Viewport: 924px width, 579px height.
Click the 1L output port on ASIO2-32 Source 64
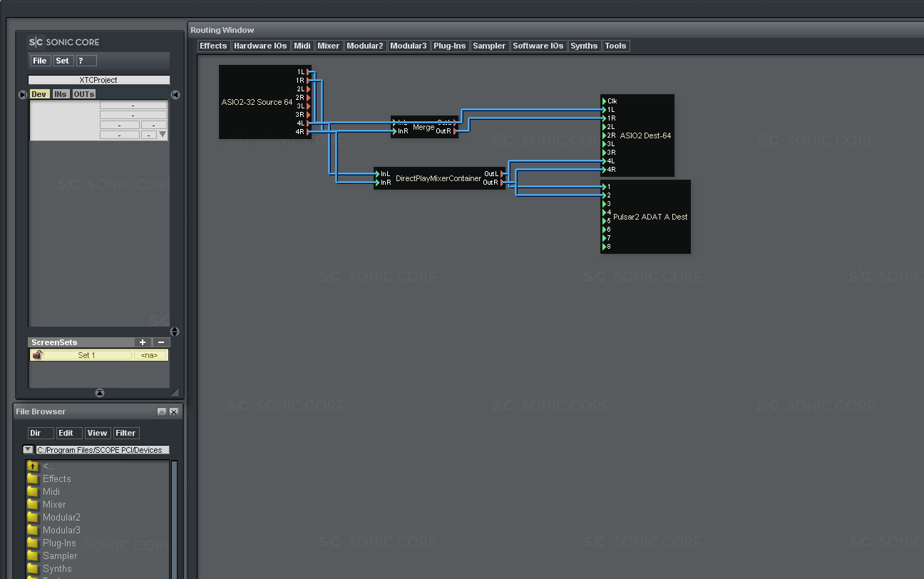[308, 72]
